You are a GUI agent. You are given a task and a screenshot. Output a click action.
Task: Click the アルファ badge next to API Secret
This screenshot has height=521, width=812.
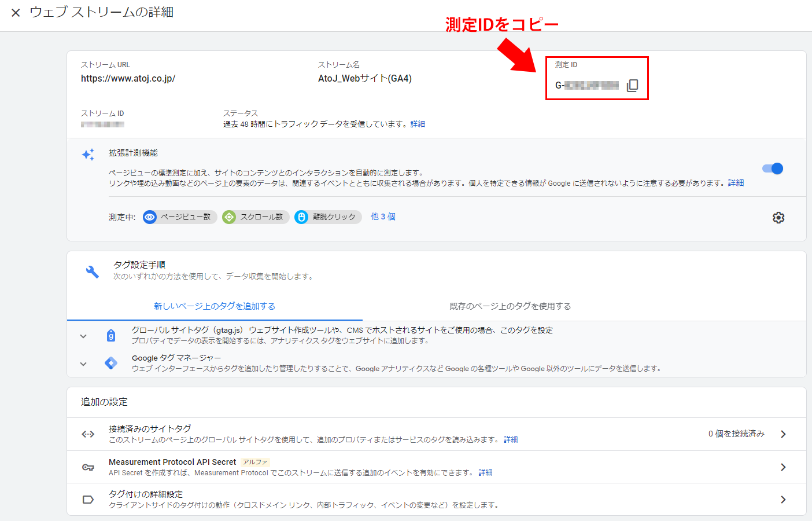click(255, 462)
